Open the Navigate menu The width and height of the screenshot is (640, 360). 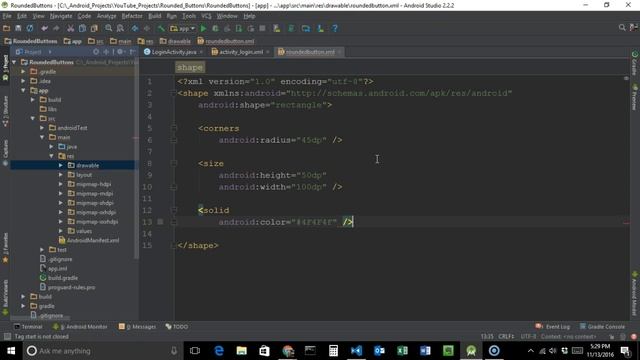tap(61, 16)
